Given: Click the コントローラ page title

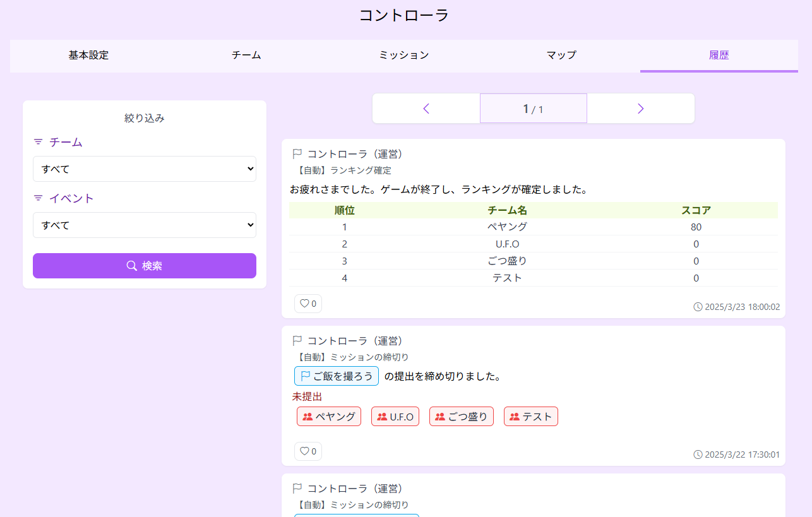Looking at the screenshot, I should (x=404, y=15).
